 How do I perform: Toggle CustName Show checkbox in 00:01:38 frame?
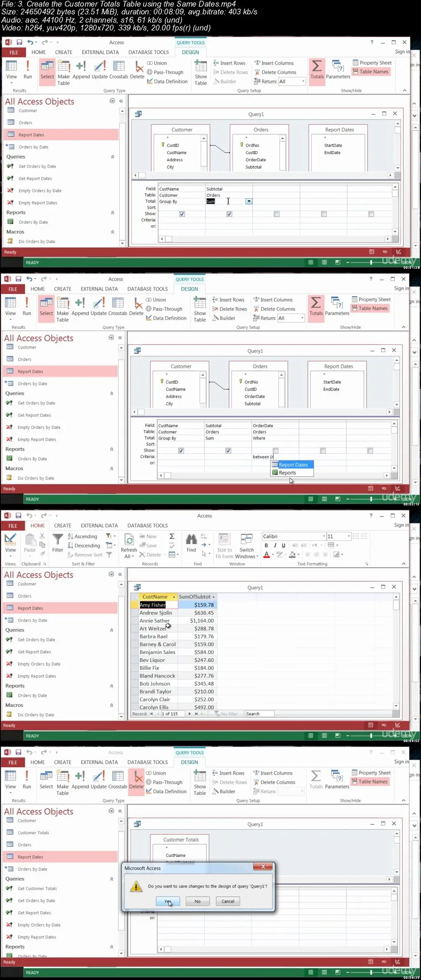(182, 214)
